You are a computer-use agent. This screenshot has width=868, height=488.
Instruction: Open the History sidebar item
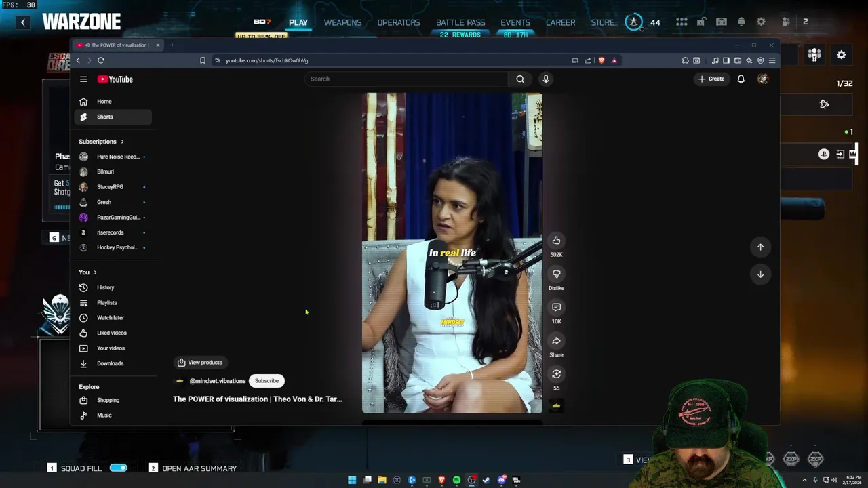click(x=113, y=287)
